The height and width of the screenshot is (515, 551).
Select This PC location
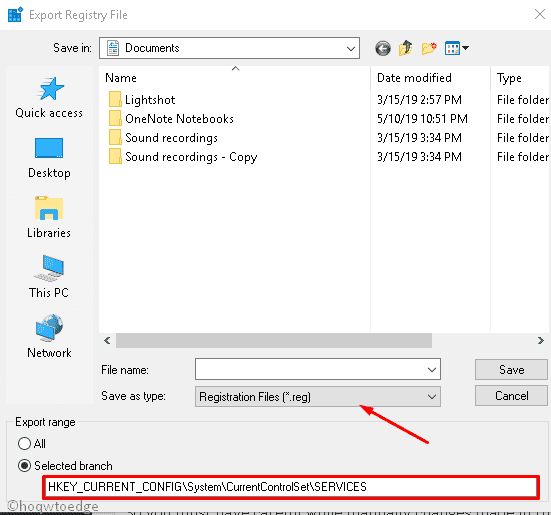click(x=49, y=277)
